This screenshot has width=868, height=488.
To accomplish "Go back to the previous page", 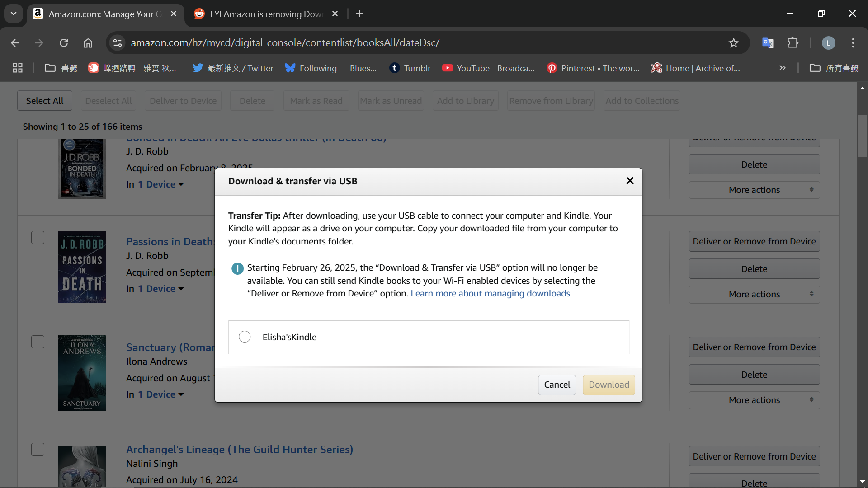I will coord(15,43).
